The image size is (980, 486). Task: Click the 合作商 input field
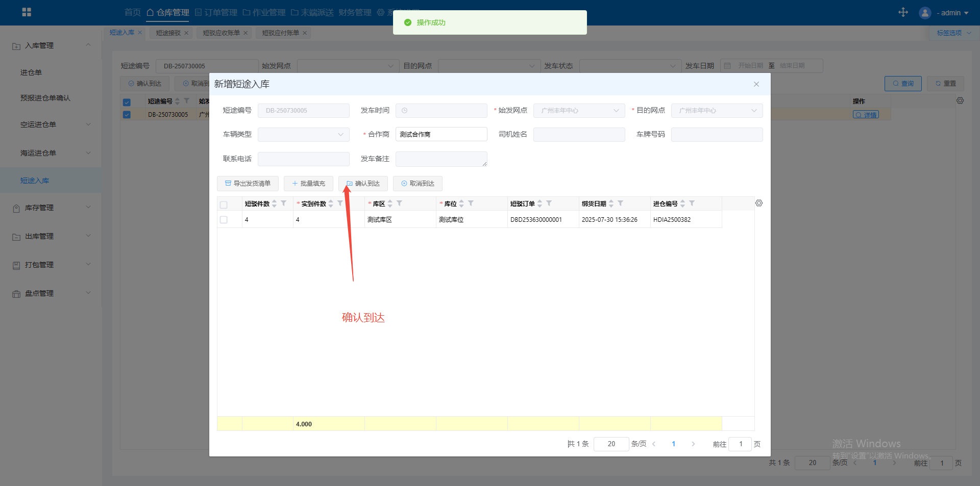(441, 135)
